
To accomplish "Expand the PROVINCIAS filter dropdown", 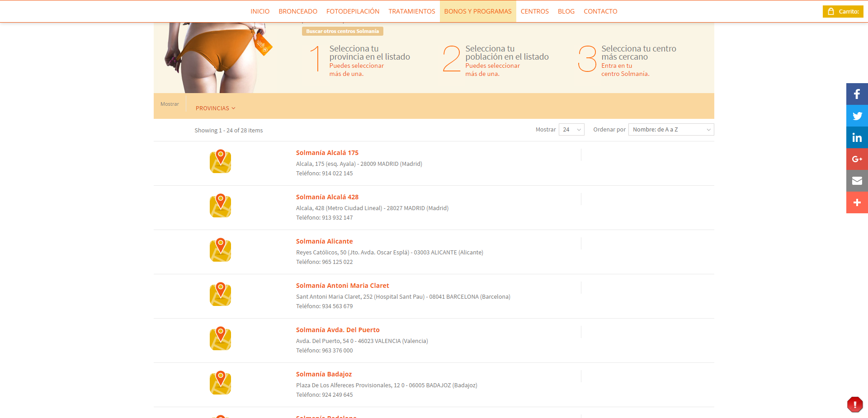I will pos(216,108).
